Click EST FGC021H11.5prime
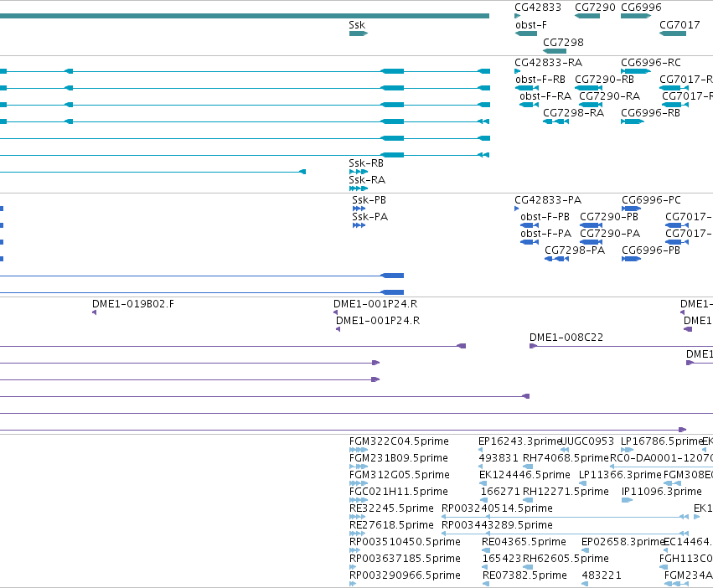Screen dimensions: 713x588 (398, 492)
